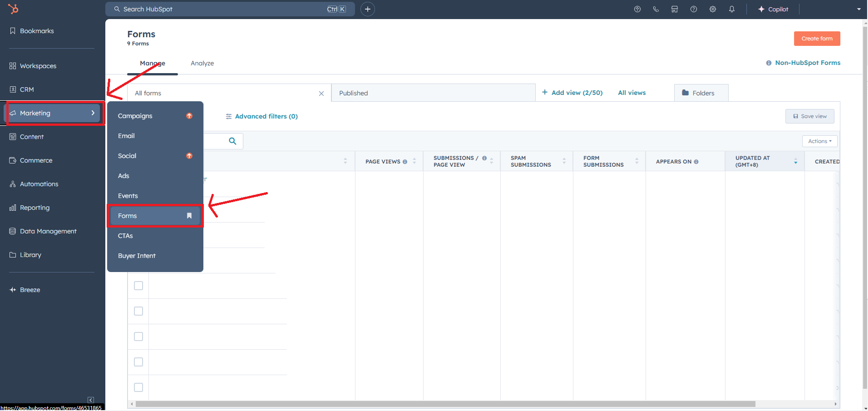Open the Actions dropdown
868x411 pixels.
[820, 141]
